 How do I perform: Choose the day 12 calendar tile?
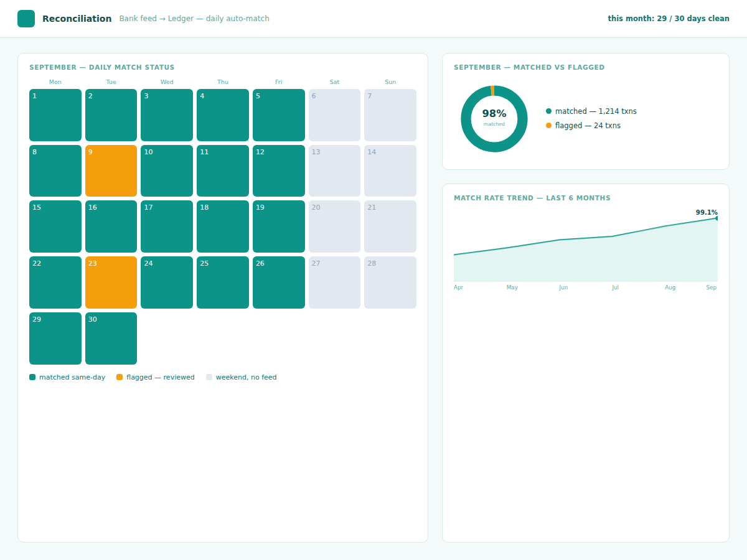(x=279, y=171)
